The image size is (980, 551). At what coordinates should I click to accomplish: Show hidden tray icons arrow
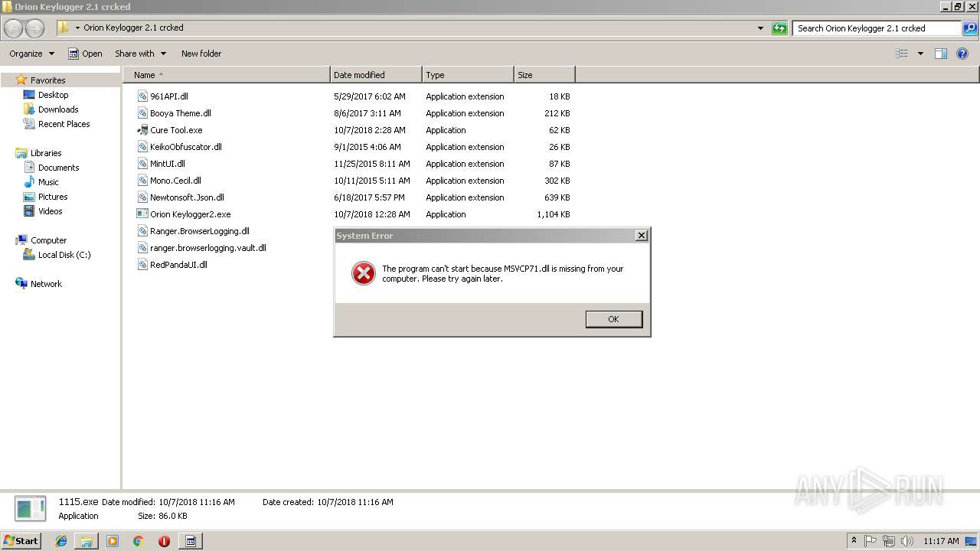click(854, 540)
